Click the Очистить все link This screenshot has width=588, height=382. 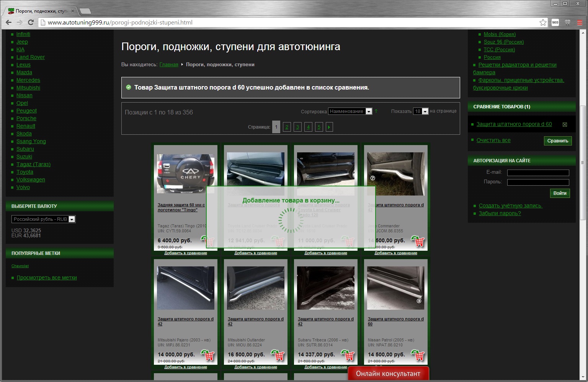pos(493,140)
